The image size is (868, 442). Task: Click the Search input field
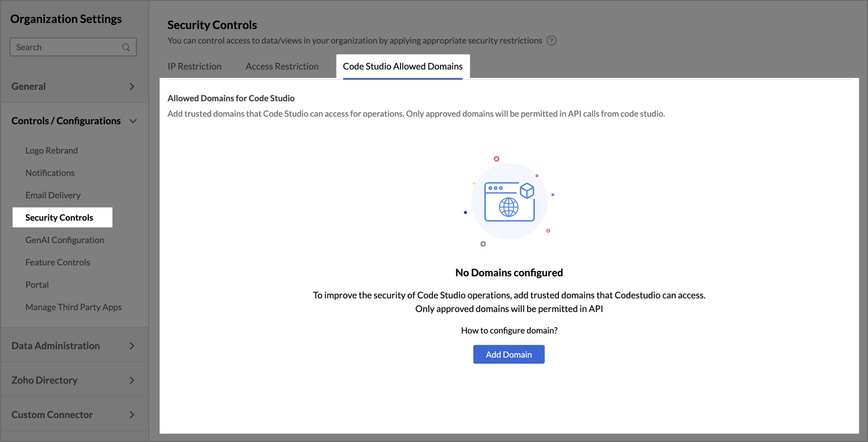65,47
